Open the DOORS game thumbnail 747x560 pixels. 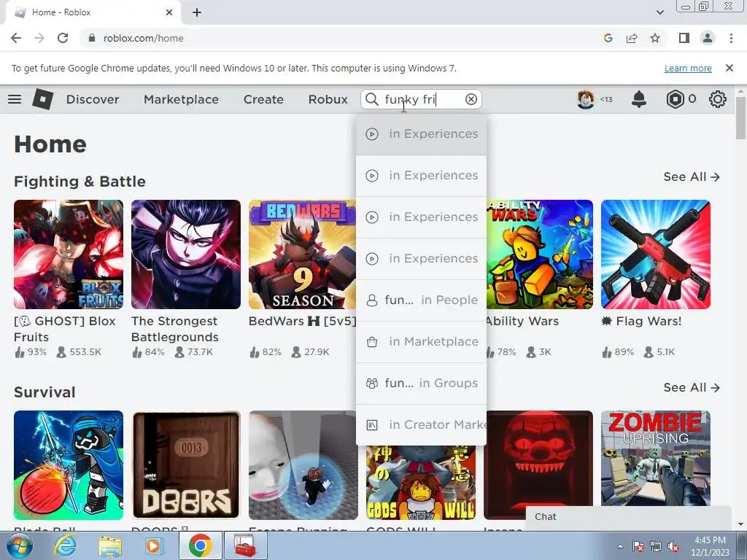186,465
